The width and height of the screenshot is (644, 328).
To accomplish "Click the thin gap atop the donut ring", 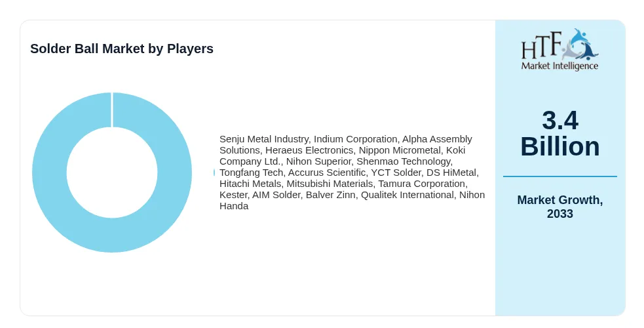I will pyautogui.click(x=112, y=110).
